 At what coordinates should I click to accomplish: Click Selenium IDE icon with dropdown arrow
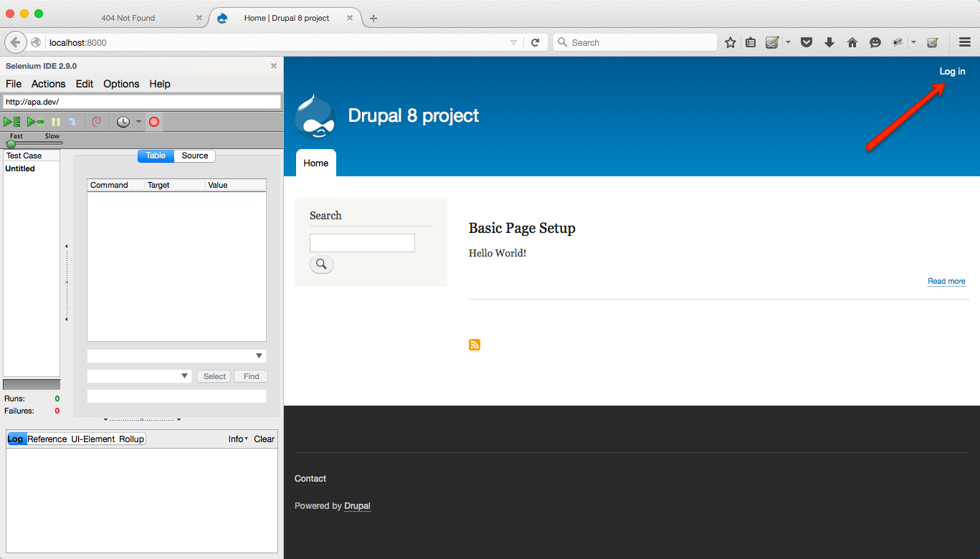click(772, 42)
